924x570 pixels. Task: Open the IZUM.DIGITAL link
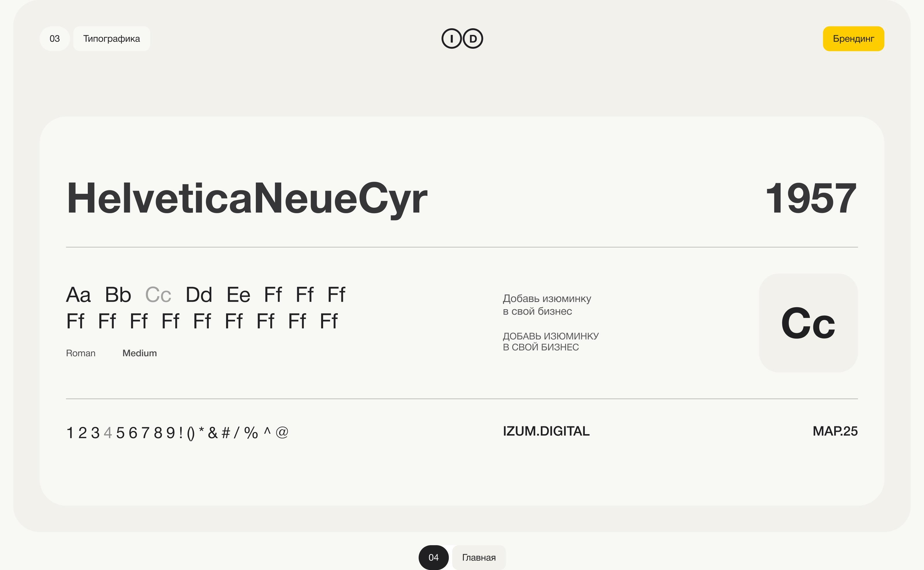pos(546,431)
